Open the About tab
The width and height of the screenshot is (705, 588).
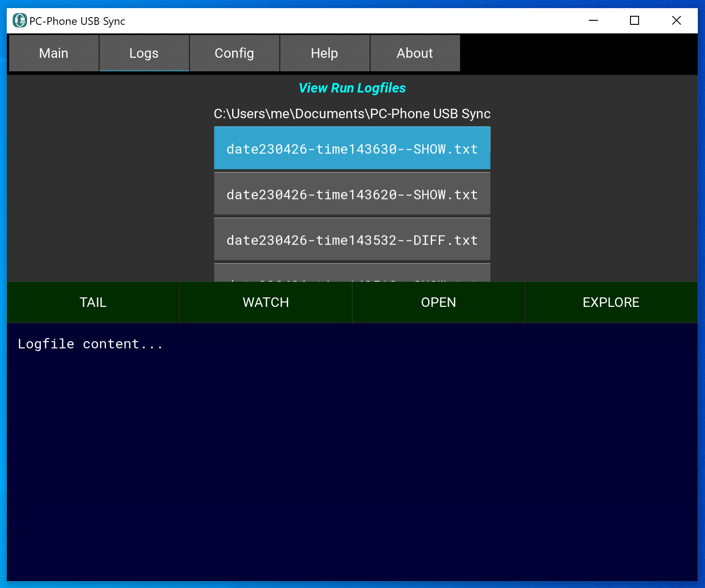point(415,53)
